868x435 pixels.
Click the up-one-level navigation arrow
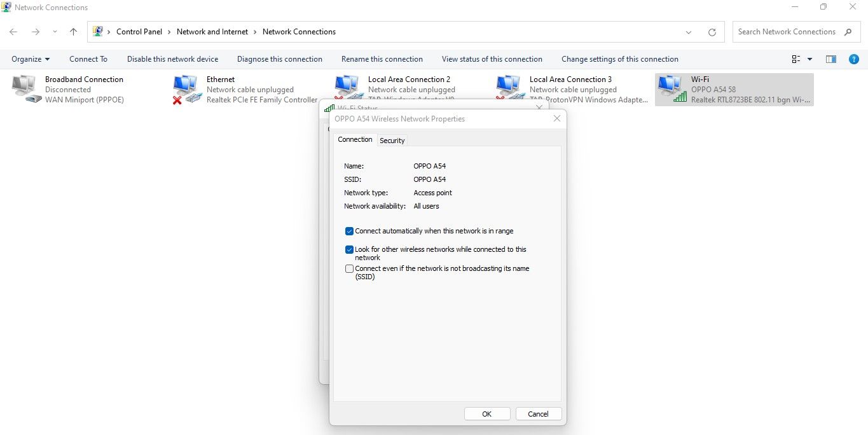(73, 31)
